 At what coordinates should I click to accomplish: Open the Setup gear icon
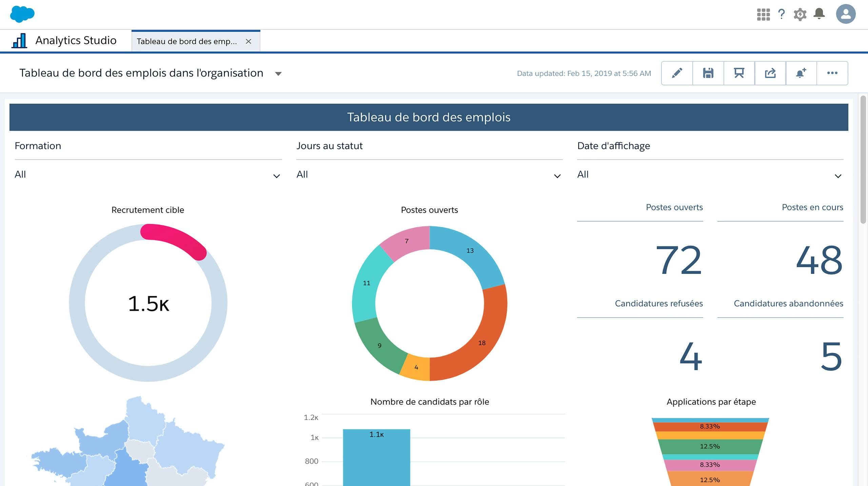coord(800,14)
